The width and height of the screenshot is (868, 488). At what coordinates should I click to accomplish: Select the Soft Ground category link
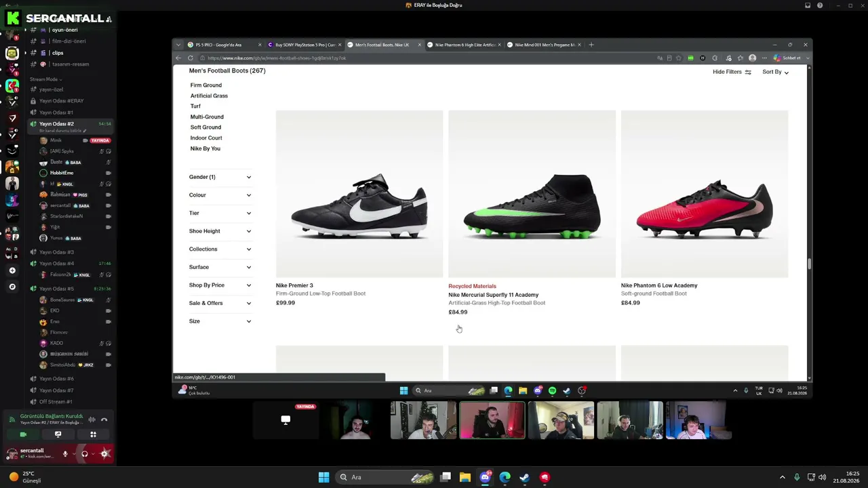click(x=205, y=127)
